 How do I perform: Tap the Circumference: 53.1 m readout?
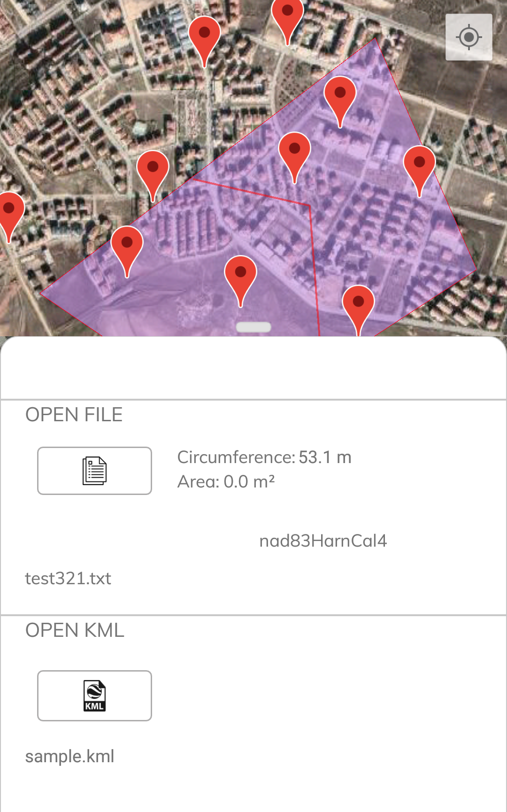click(264, 457)
